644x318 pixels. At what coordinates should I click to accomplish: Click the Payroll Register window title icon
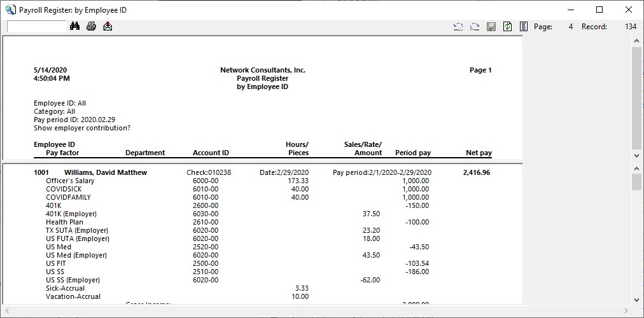click(11, 10)
